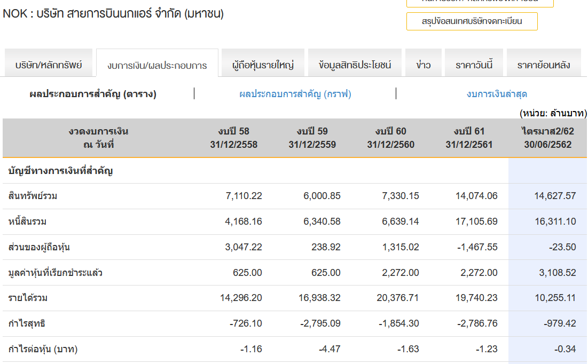Select ผลประกอบการสำคัญ (ตาราง) view
Image resolution: width=588 pixels, height=364 pixels.
tap(93, 94)
